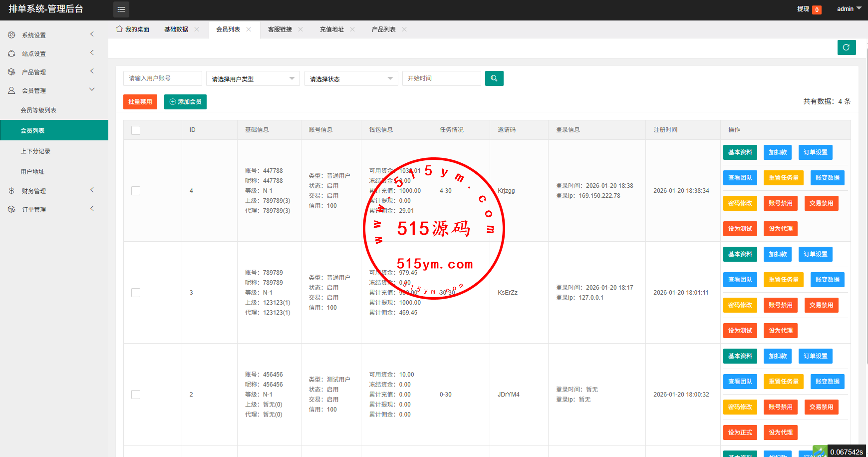Click the 财务管理 dollar icon

[x=11, y=191]
